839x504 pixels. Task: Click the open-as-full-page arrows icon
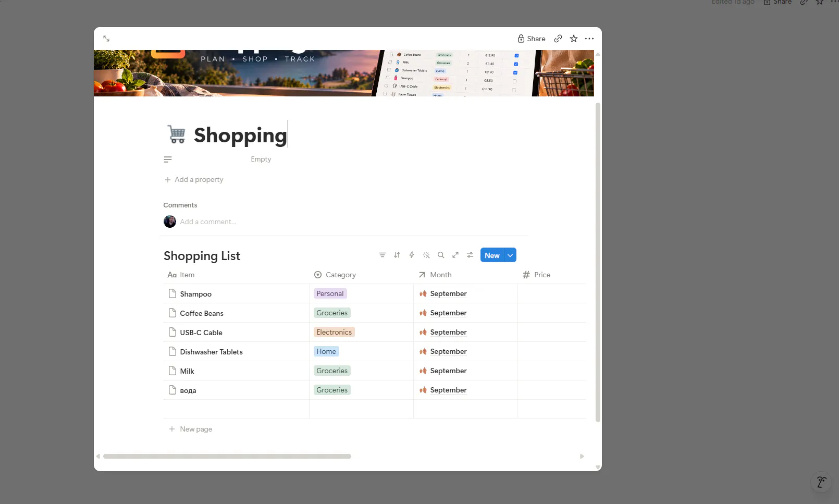[106, 39]
